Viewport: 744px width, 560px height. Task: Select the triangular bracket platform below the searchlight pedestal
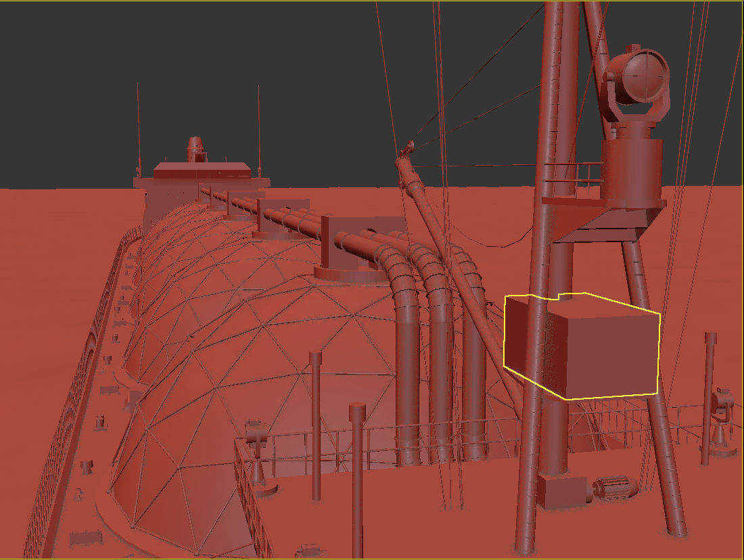coord(605,220)
